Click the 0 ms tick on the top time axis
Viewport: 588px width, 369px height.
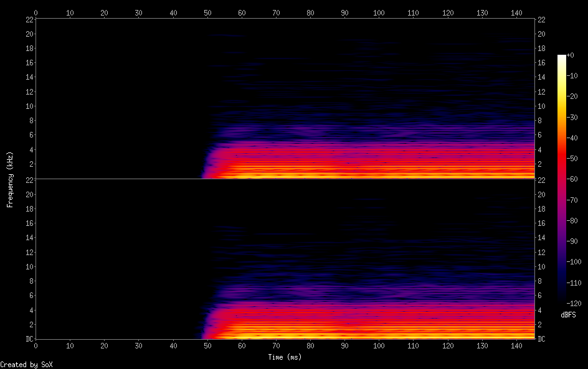click(36, 12)
